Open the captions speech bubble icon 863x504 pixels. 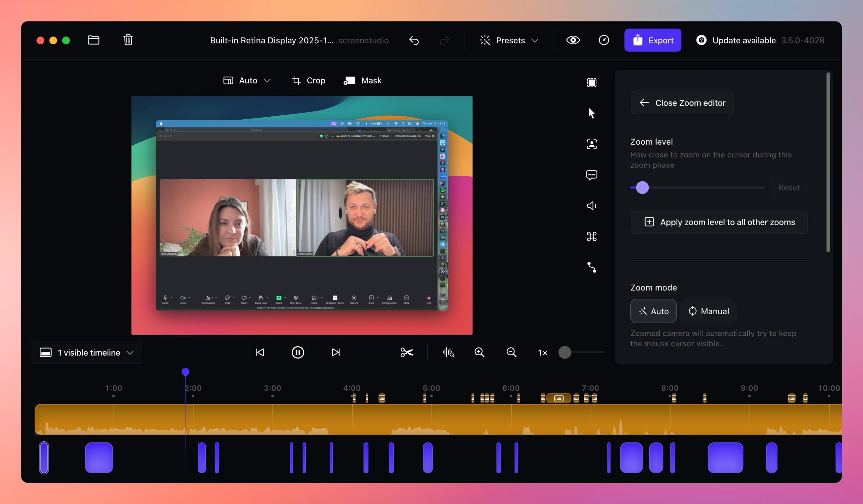click(591, 175)
